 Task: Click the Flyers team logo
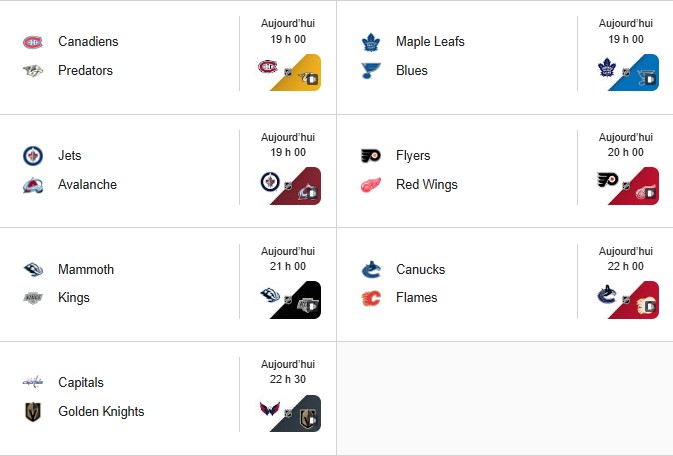pyautogui.click(x=371, y=156)
